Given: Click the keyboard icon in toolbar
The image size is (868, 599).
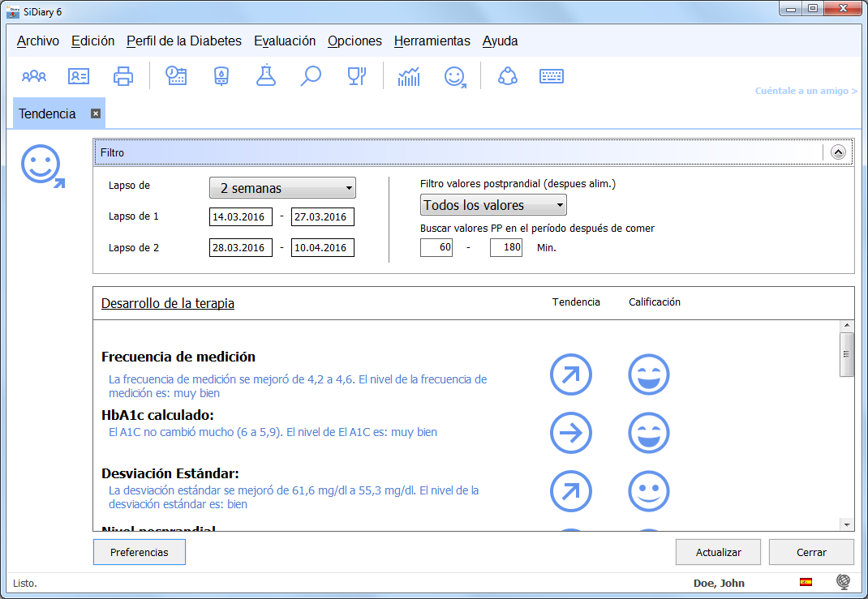Looking at the screenshot, I should (x=552, y=77).
